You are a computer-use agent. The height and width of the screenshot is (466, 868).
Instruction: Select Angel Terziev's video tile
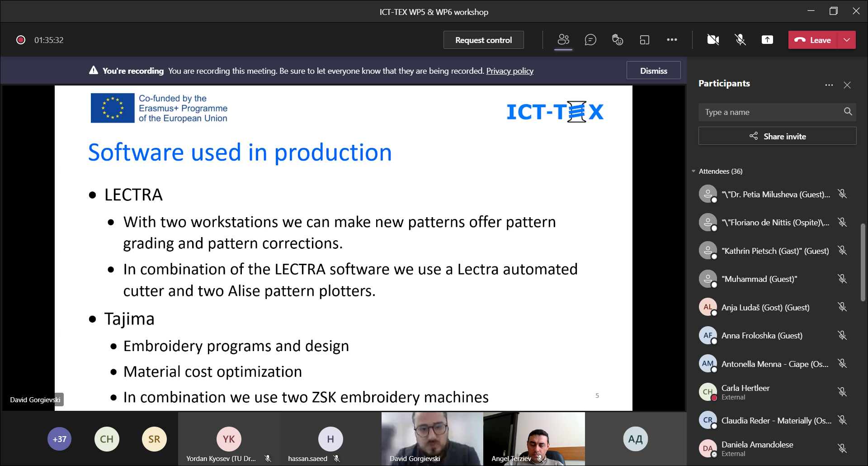[x=534, y=438]
